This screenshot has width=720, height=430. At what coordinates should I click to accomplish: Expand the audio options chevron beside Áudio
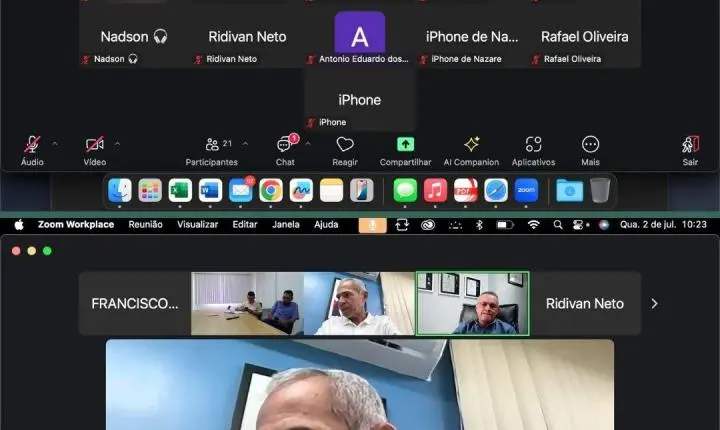pyautogui.click(x=55, y=144)
